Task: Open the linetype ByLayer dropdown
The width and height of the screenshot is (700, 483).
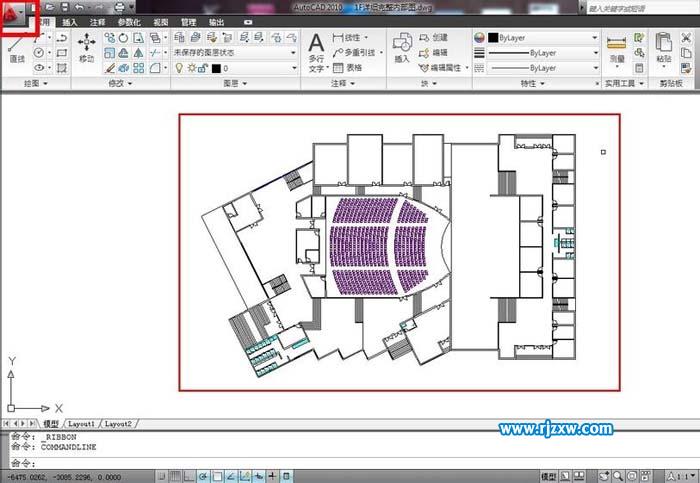Action: point(542,68)
